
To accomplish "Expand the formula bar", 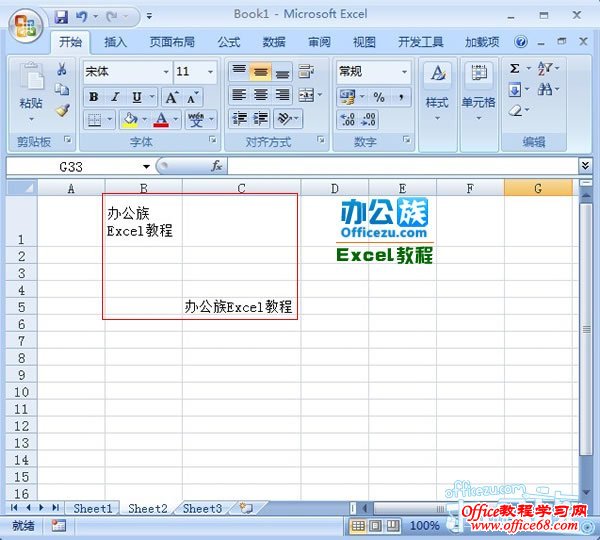I will point(585,166).
